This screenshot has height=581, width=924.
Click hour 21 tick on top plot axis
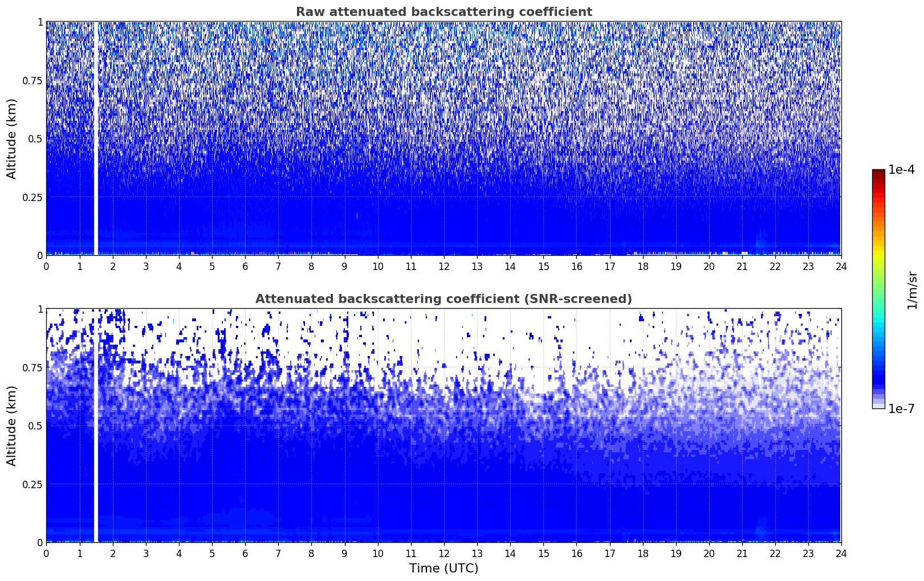point(742,266)
